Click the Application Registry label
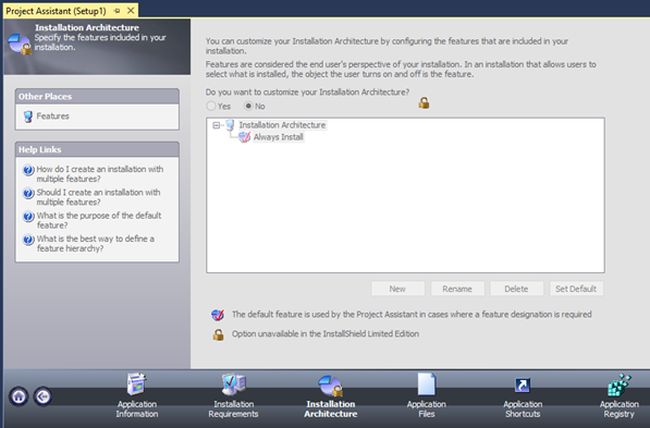The width and height of the screenshot is (650, 428). click(619, 409)
